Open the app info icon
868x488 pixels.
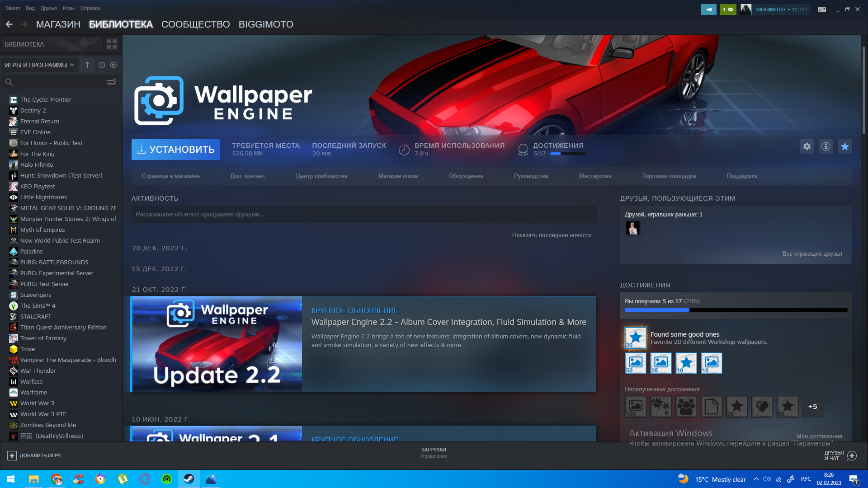pos(826,146)
